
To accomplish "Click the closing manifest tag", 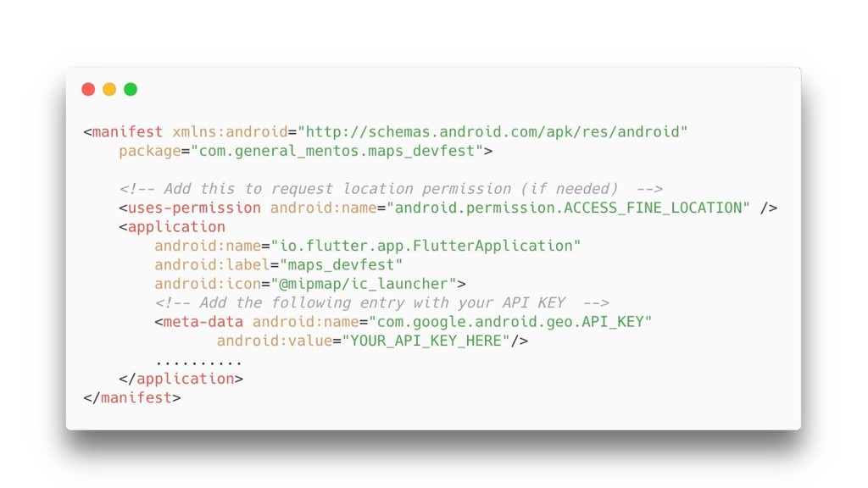I will pyautogui.click(x=132, y=398).
